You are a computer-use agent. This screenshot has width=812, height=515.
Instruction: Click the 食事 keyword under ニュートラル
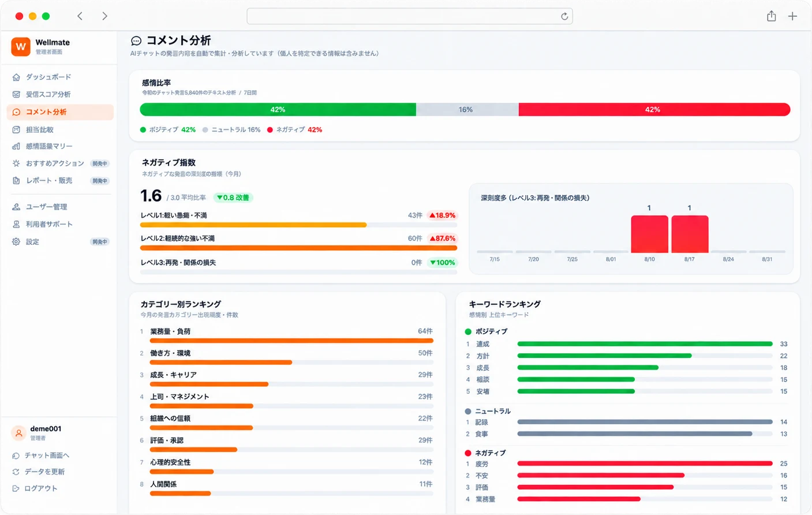tap(482, 434)
